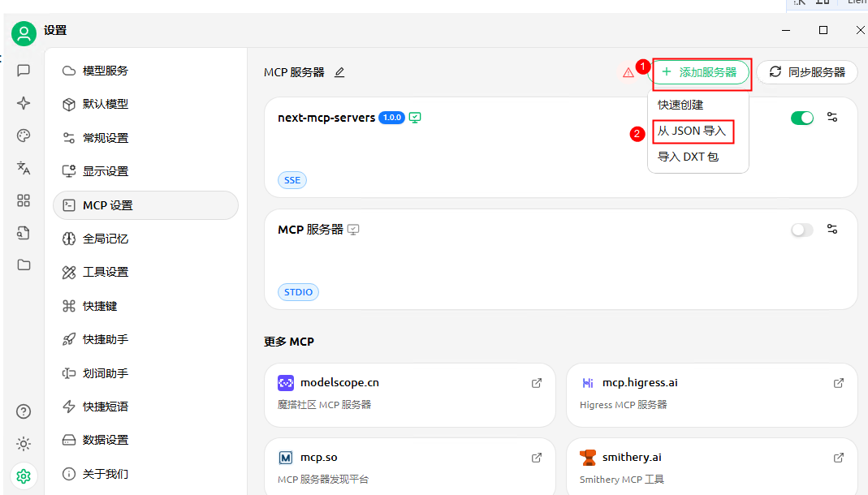Click the 同步服务器 button
The image size is (868, 495).
(807, 72)
